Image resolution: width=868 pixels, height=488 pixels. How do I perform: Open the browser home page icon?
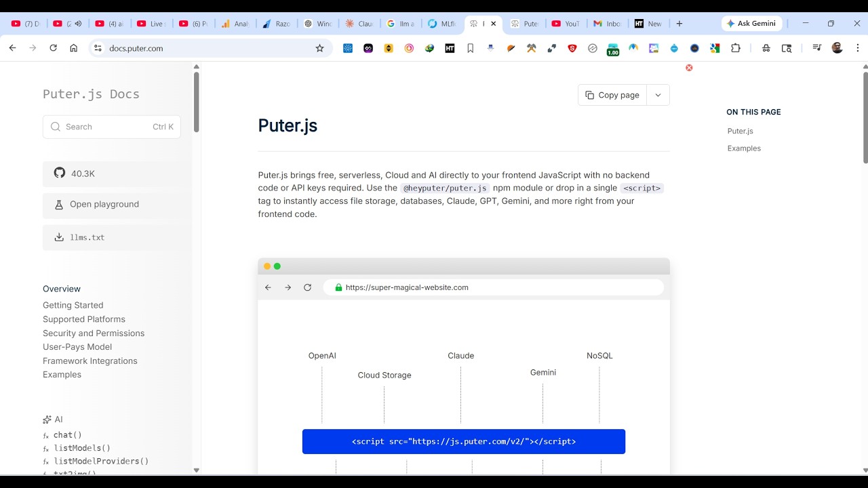click(73, 48)
